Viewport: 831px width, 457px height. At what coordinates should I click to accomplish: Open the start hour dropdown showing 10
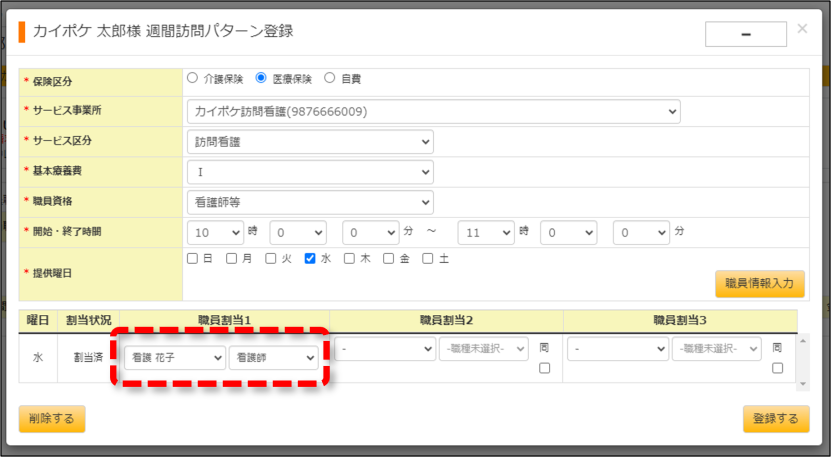pos(215,233)
